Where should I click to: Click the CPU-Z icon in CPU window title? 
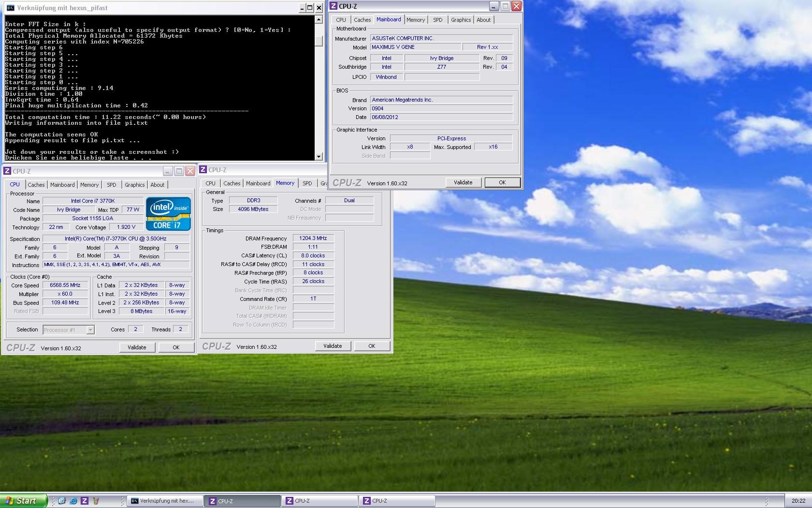(7, 171)
